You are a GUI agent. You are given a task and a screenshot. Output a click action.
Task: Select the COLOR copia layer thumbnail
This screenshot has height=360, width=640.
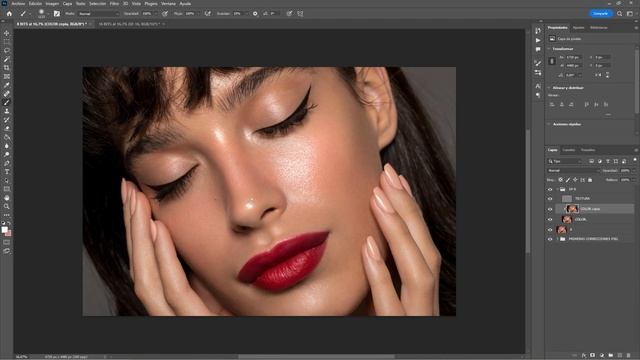[572, 209]
